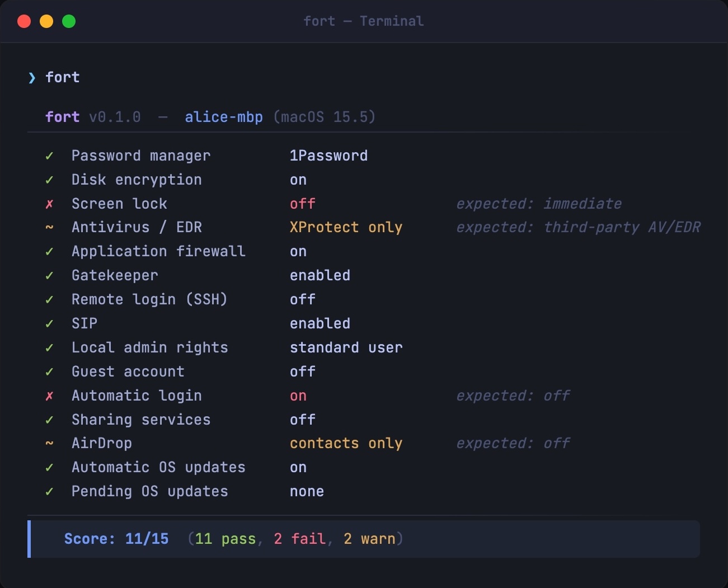Click the 'Automatic OS updates' label
Screen dimensions: 728x588
158,467
